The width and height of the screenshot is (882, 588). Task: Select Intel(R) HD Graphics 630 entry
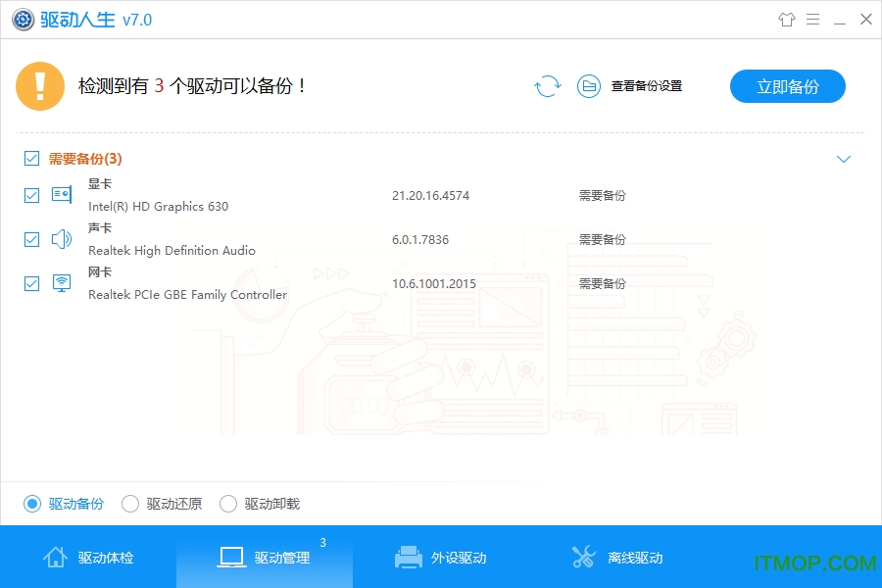tap(158, 207)
